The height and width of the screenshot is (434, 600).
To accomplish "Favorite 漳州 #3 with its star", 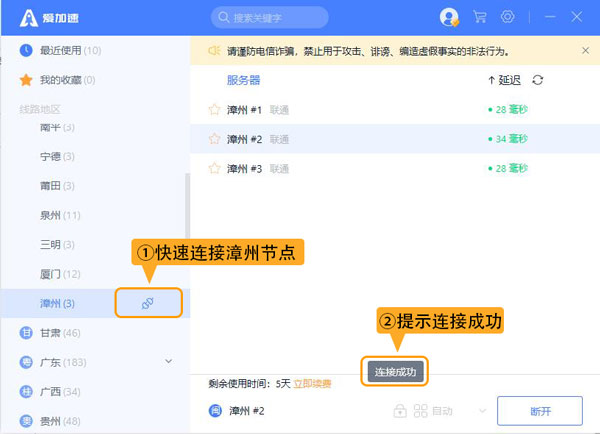I will (214, 168).
